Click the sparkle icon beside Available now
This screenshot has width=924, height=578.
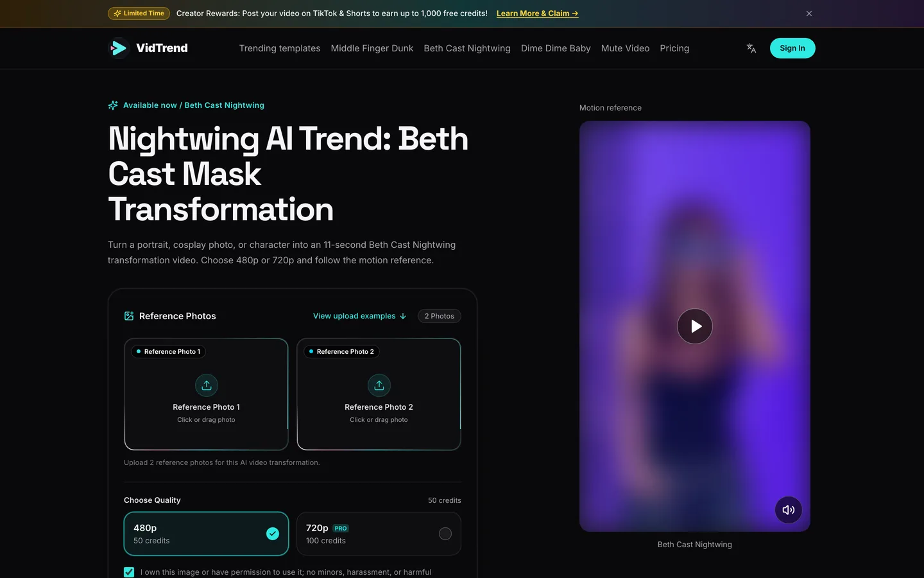click(113, 105)
